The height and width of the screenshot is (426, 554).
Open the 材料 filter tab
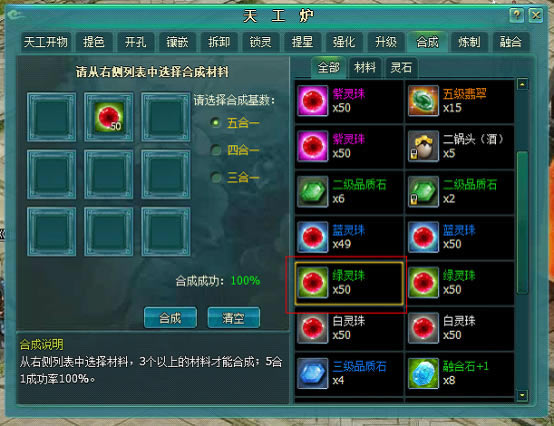(x=365, y=67)
